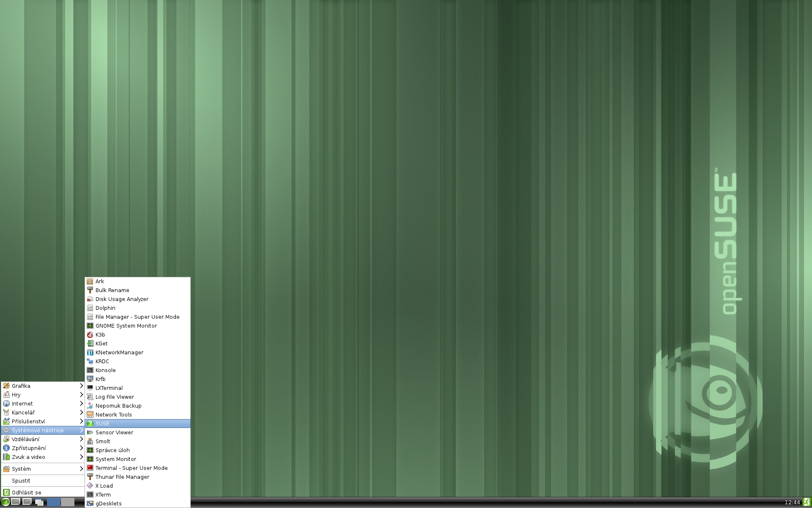812x508 pixels.
Task: Click the "Hry" label
Action: click(x=16, y=395)
